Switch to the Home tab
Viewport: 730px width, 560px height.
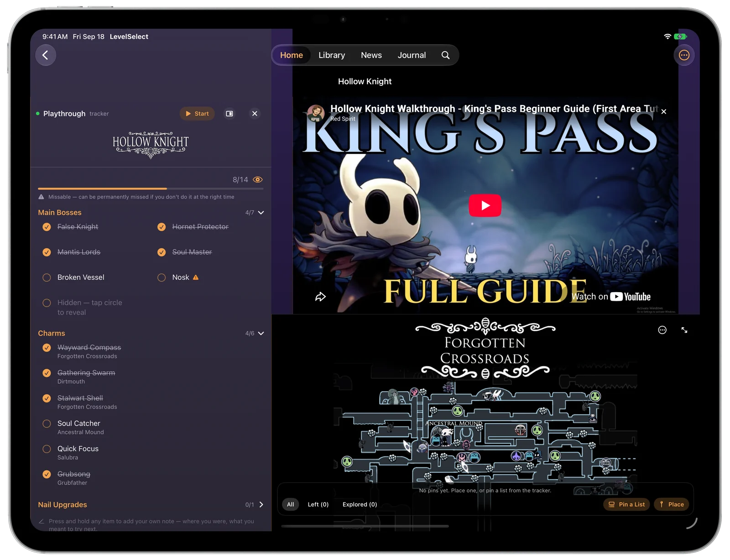[x=292, y=55]
